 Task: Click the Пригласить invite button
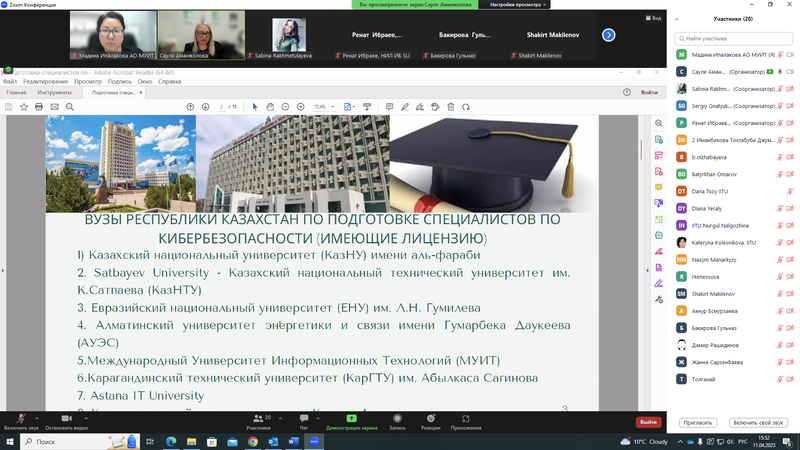(697, 422)
